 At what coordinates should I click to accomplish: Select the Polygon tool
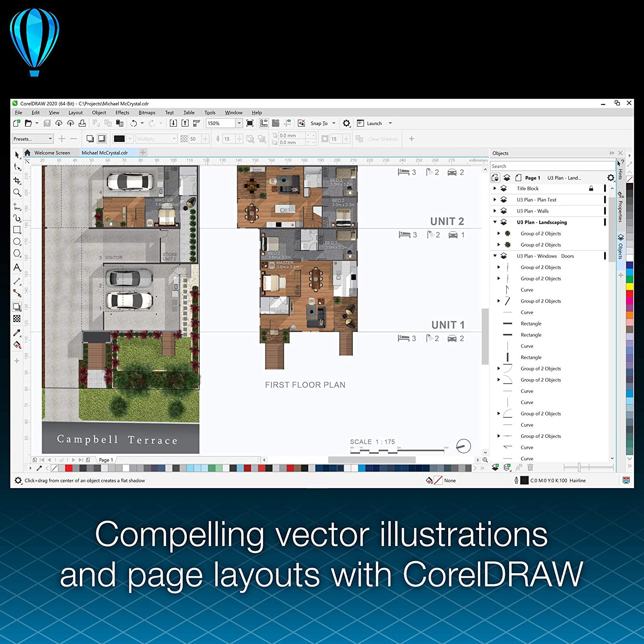click(x=17, y=253)
